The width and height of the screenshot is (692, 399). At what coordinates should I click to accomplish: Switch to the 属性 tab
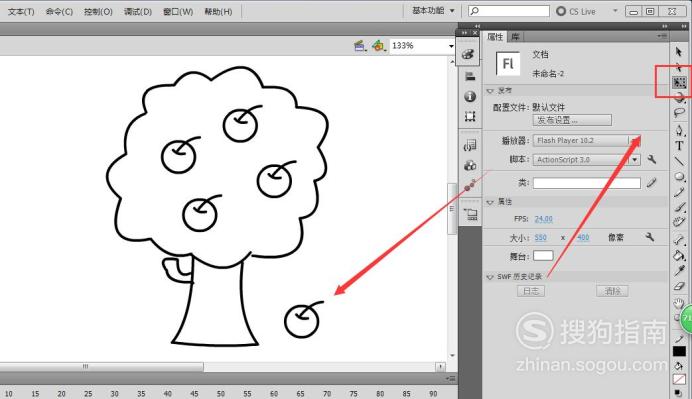tap(495, 37)
